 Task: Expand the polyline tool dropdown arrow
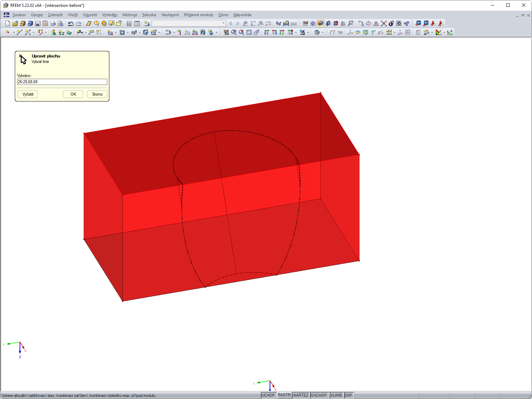click(45, 33)
